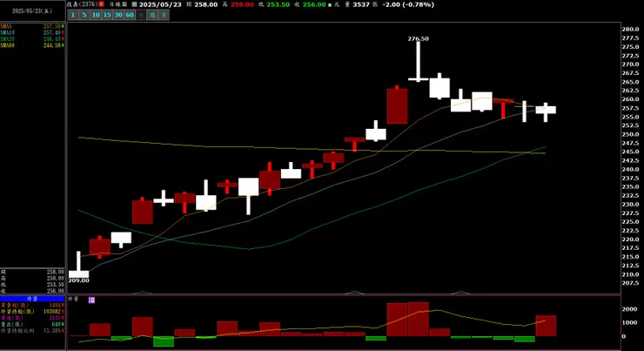Screen dimensions: 644x351
Task: Click the date box 2025/05/23(五) at top left
Action: [32, 11]
